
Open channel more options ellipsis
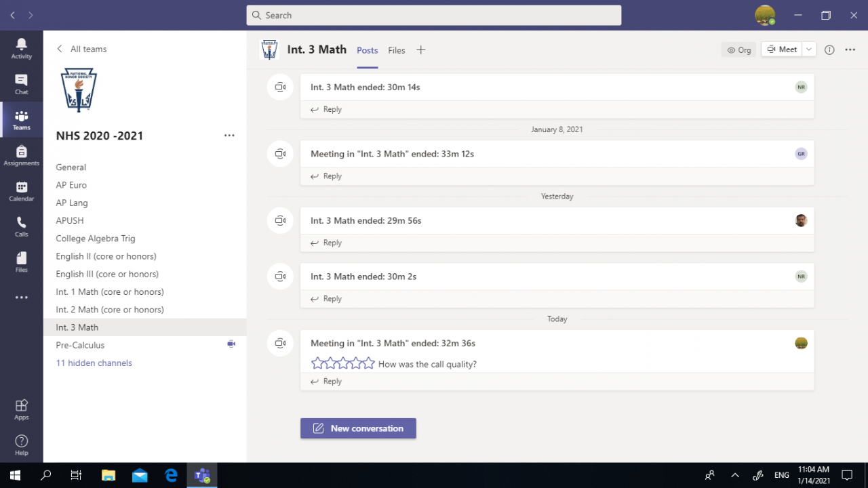point(850,49)
